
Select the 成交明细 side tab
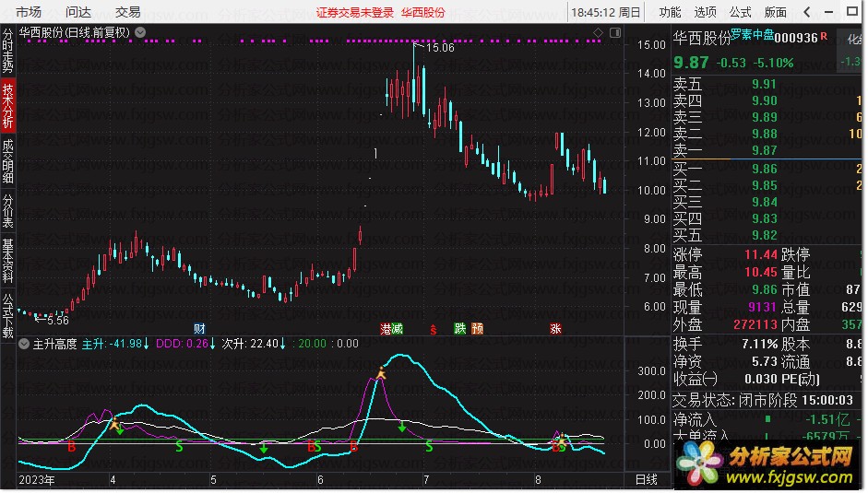(x=7, y=161)
